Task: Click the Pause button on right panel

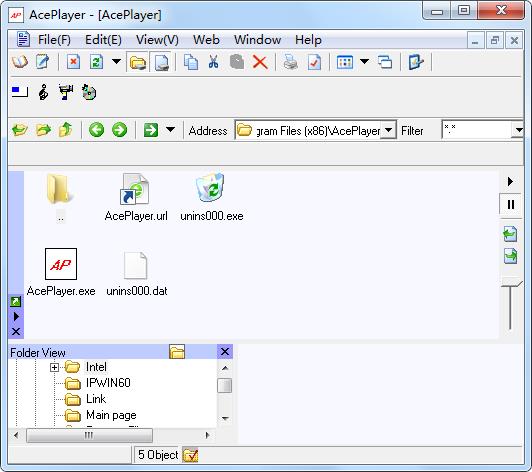Action: tap(511, 204)
